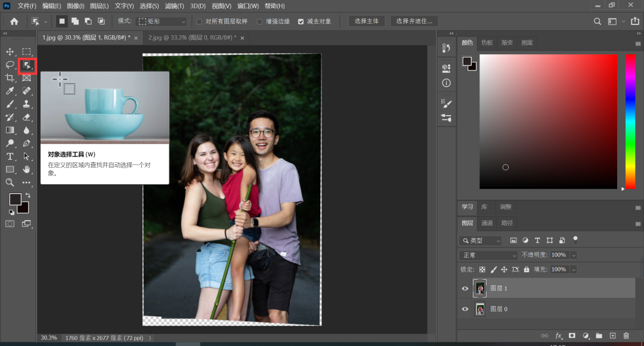Open the 模式 矩形 dropdown
This screenshot has width=644, height=346.
pos(162,21)
